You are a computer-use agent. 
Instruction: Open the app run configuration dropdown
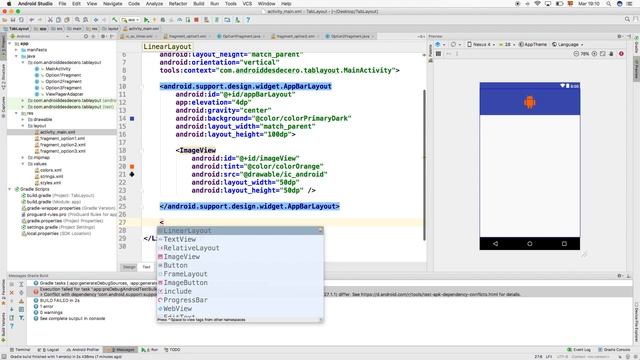131,20
